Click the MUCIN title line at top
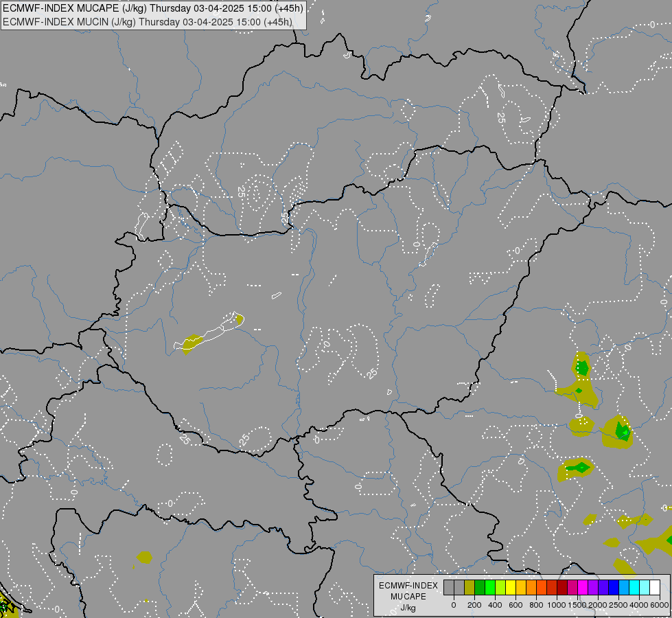The image size is (672, 618). (148, 21)
